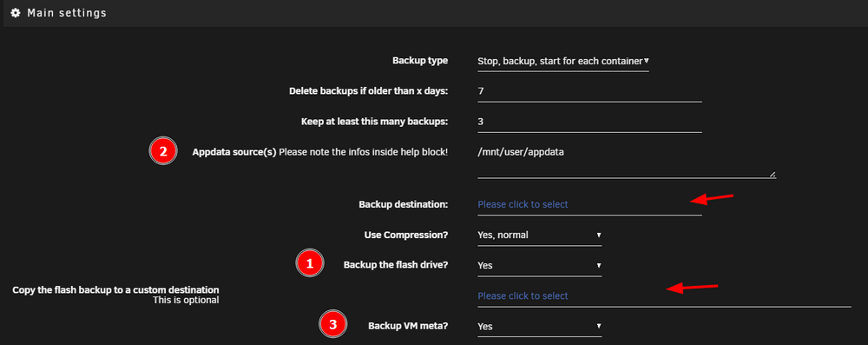
Task: Click the Delete backups older than days field
Action: 589,91
